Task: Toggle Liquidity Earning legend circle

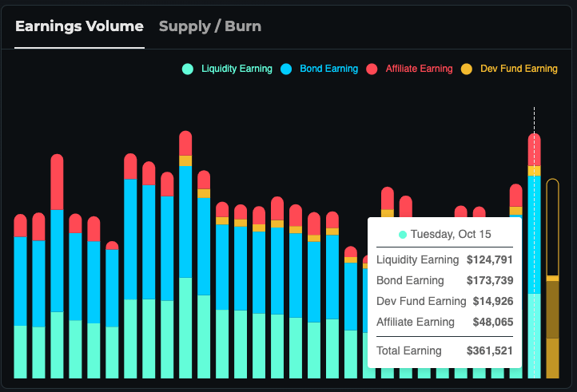Action: 188,69
